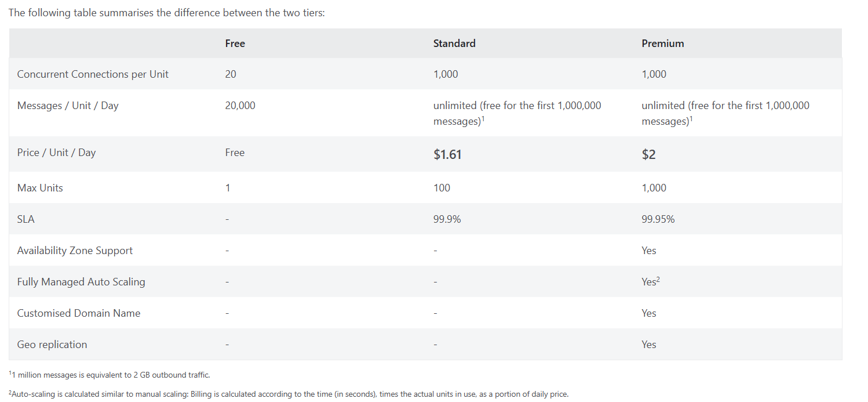The image size is (868, 402).
Task: Click Availability Zone Support row label
Action: tap(75, 251)
